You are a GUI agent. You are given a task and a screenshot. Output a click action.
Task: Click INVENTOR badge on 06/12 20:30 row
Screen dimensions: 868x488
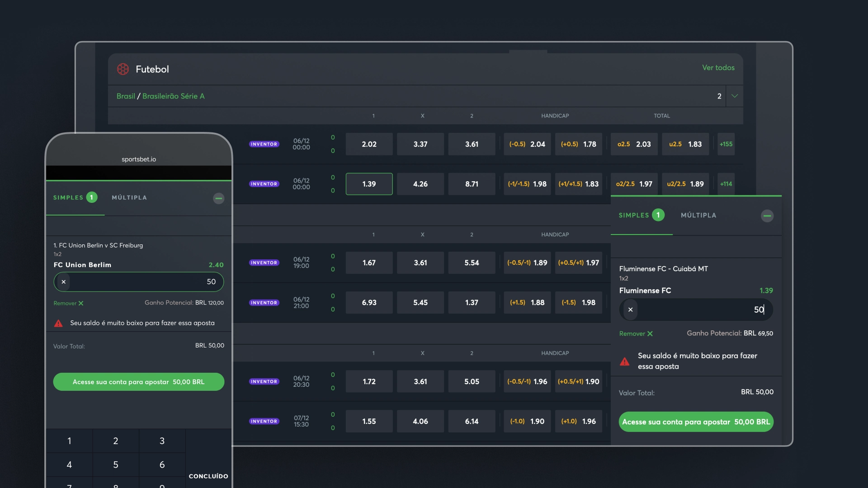coord(264,381)
